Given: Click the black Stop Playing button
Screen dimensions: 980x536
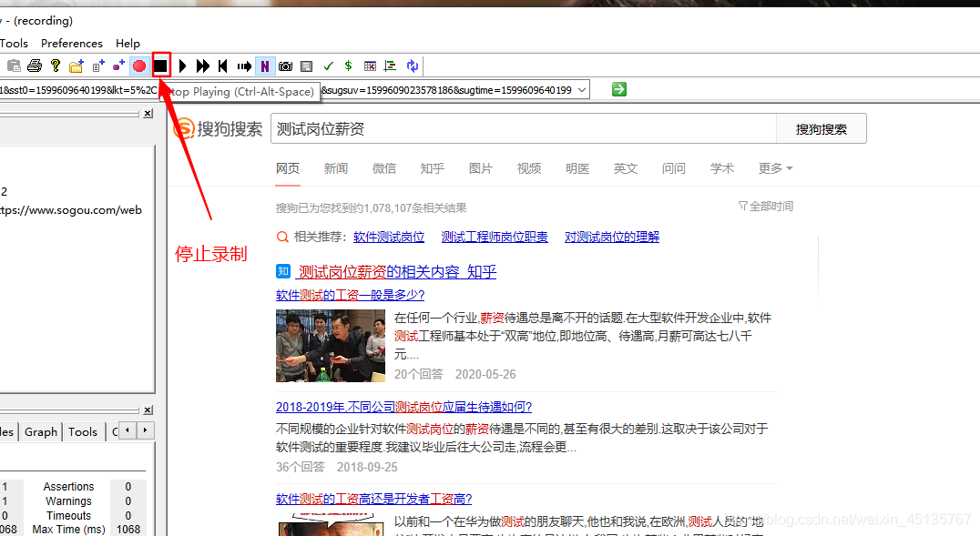Looking at the screenshot, I should [x=160, y=66].
